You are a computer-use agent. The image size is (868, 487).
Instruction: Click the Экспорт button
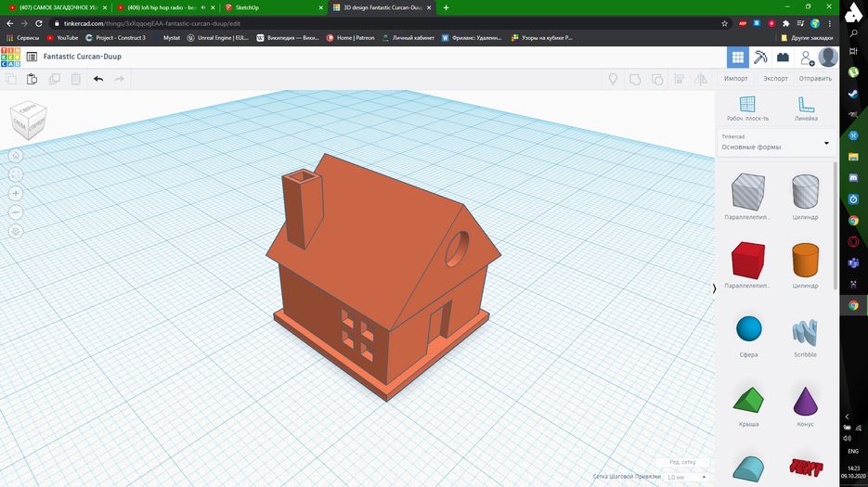(775, 79)
